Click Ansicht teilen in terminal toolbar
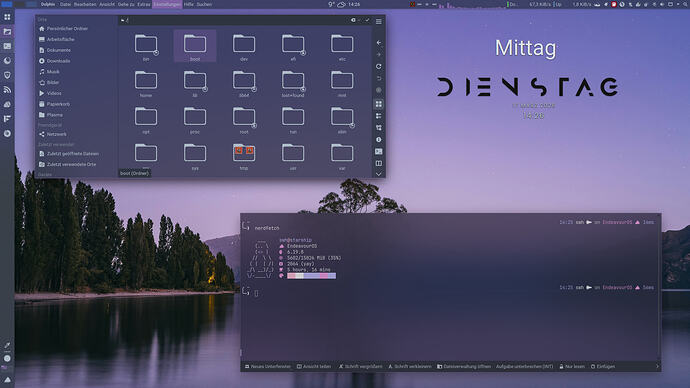The width and height of the screenshot is (690, 388). tap(314, 366)
